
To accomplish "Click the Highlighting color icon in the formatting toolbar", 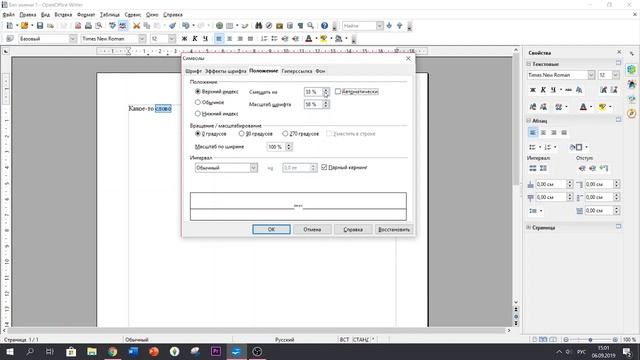I will (x=324, y=39).
